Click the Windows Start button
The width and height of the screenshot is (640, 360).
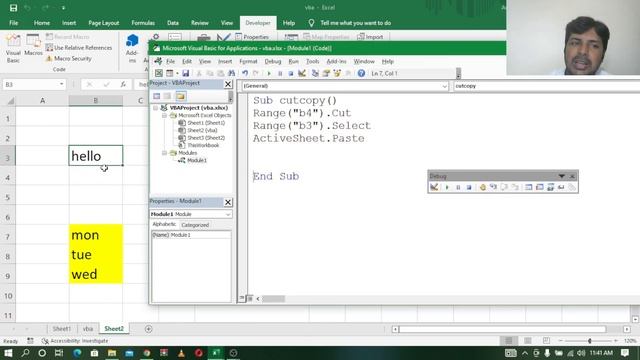click(8, 353)
